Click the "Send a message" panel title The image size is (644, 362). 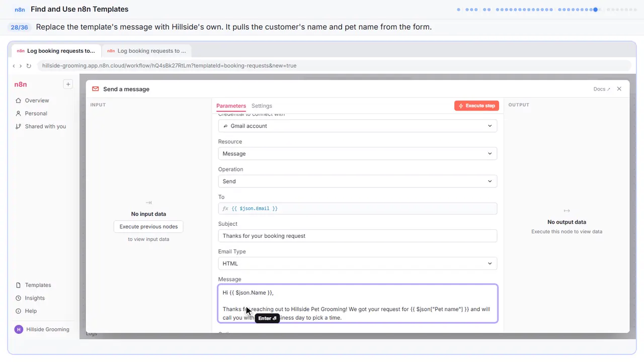click(x=126, y=89)
